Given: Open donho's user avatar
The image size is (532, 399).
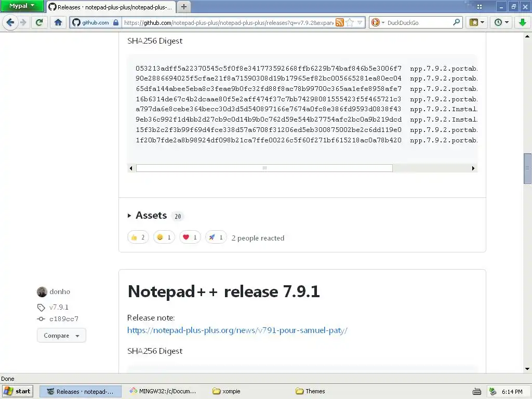Looking at the screenshot, I should [42, 292].
